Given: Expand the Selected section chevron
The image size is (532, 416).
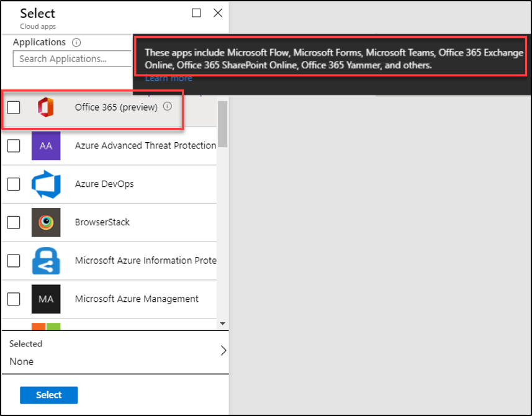Looking at the screenshot, I should click(x=223, y=351).
